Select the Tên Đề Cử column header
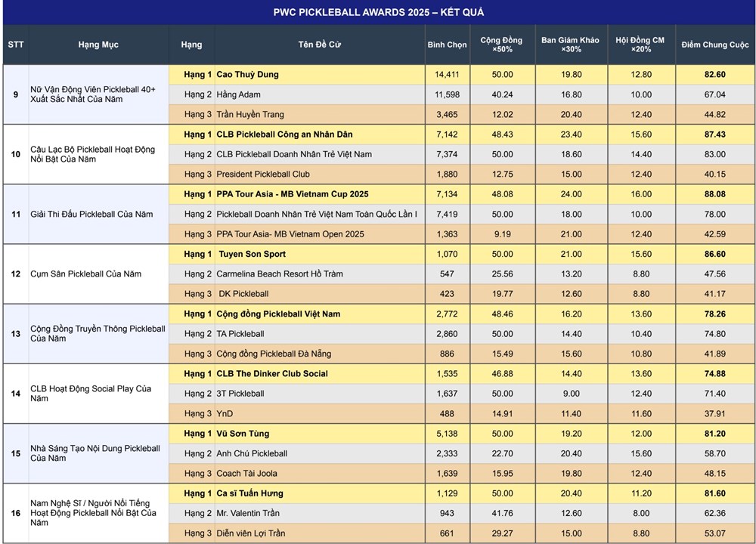This screenshot has height=544, width=756. [319, 45]
